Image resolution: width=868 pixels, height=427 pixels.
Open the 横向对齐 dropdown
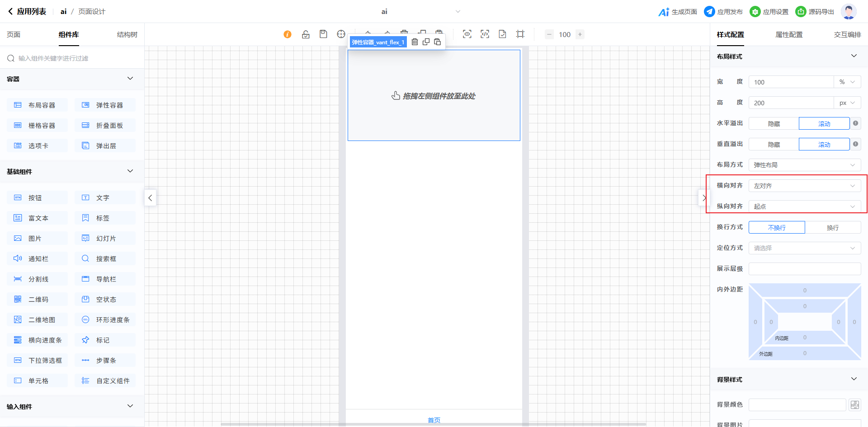pyautogui.click(x=804, y=186)
